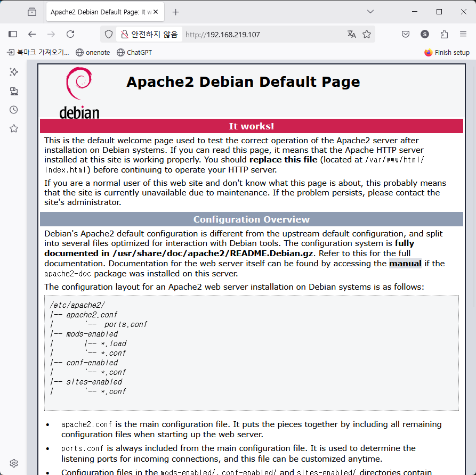Image resolution: width=476 pixels, height=475 pixels.
Task: Click Finish setup button
Action: pyautogui.click(x=447, y=53)
